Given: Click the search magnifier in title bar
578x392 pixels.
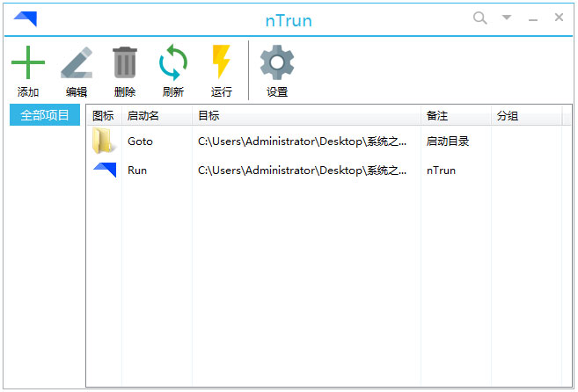Looking at the screenshot, I should pos(480,18).
